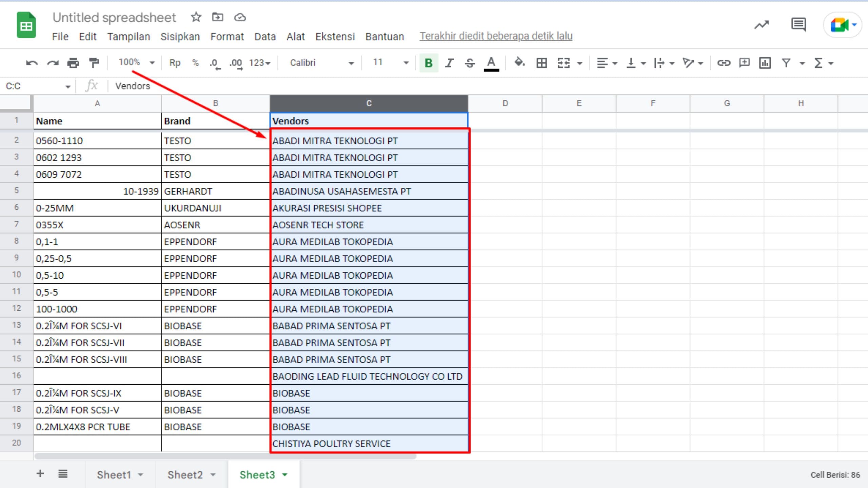Screen dimensions: 868x488
Task: Click the Sheets home logo
Action: [x=26, y=25]
